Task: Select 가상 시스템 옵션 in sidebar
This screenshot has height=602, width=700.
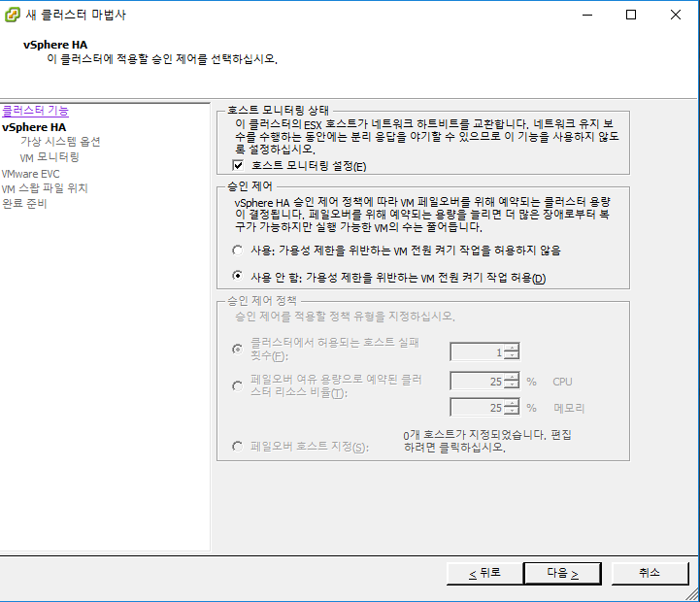Action: pos(60,142)
